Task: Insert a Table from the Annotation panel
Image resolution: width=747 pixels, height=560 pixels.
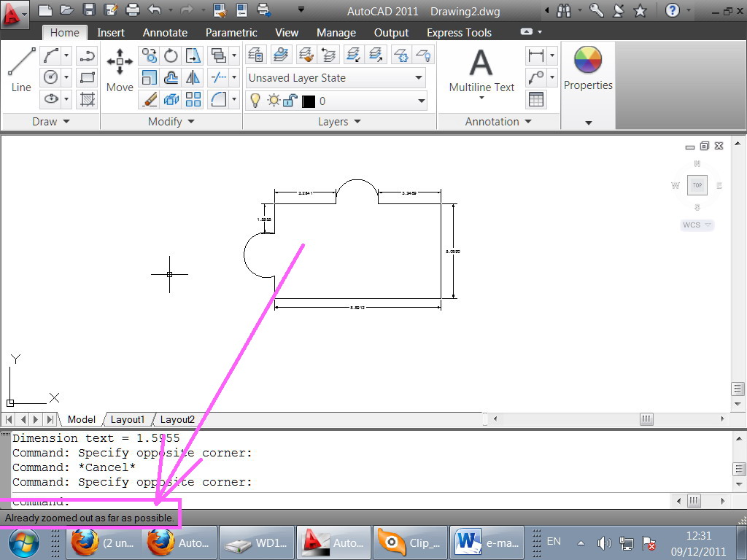Action: tap(537, 100)
